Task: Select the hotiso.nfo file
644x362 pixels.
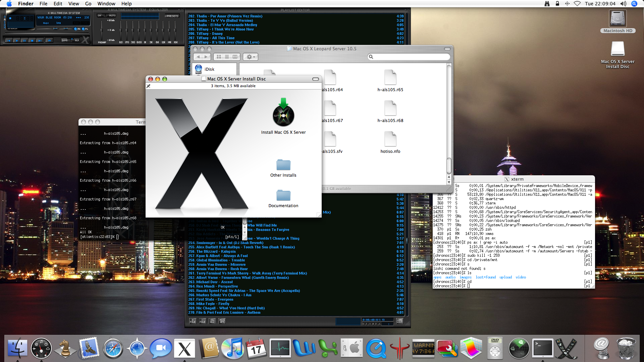Action: click(x=390, y=142)
